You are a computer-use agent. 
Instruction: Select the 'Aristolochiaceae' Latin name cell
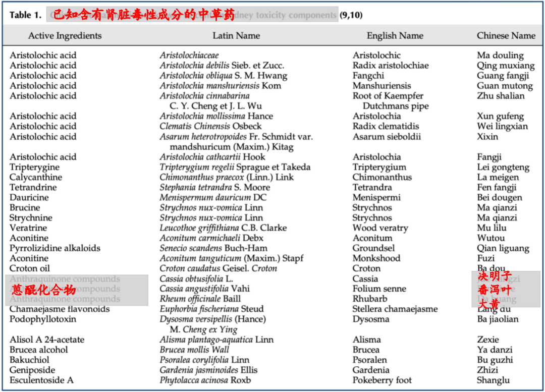pyautogui.click(x=189, y=55)
